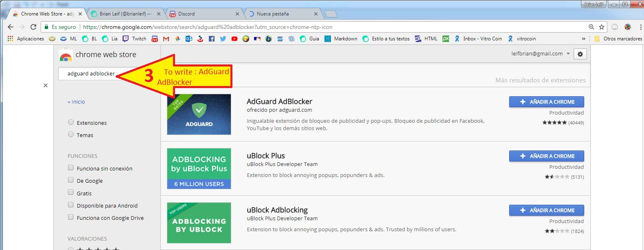
Task: Switch to the Discord tab
Action: click(204, 14)
